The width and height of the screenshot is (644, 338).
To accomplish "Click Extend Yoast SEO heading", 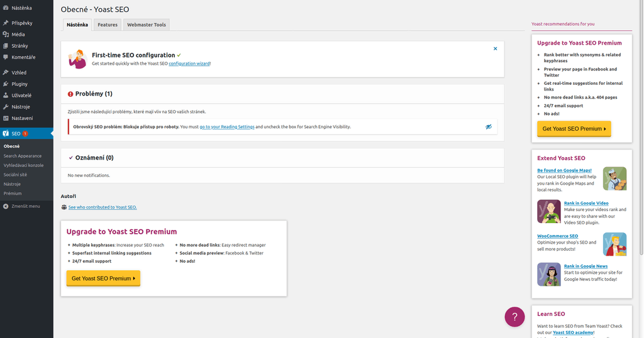I will click(x=561, y=158).
